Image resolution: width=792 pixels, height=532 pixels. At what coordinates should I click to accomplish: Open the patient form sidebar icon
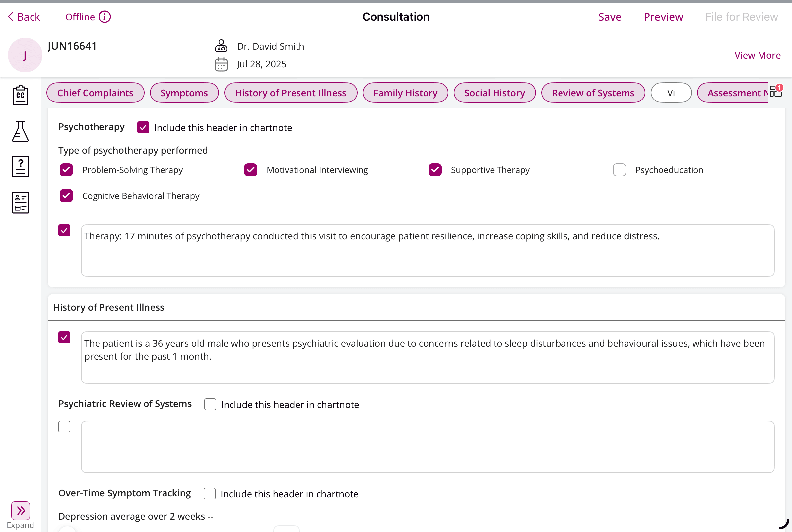(x=20, y=203)
